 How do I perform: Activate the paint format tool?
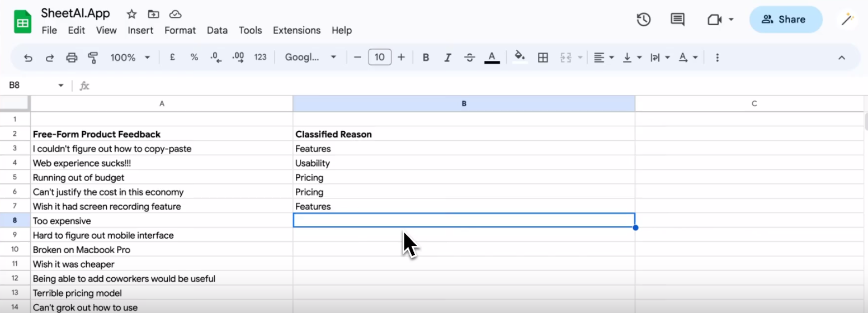(x=93, y=57)
